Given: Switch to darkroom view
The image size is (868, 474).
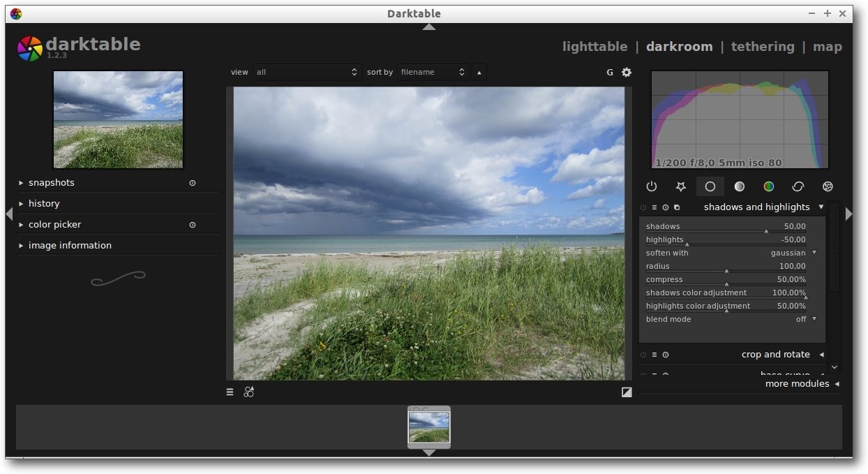Looking at the screenshot, I should pos(679,47).
